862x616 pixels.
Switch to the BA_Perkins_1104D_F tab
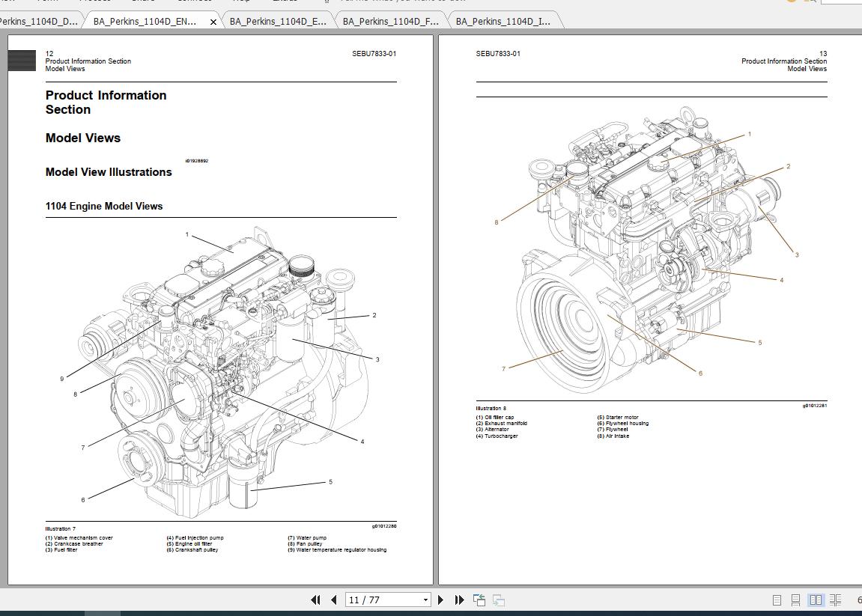click(x=389, y=21)
